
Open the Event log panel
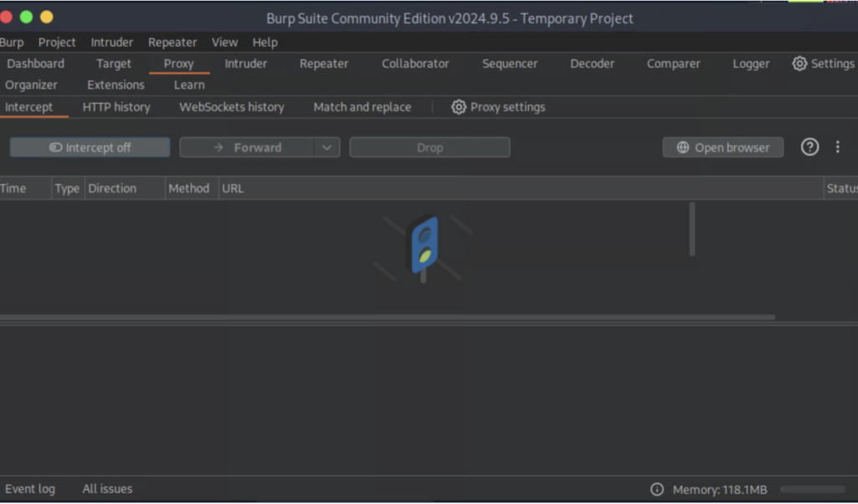tap(30, 489)
